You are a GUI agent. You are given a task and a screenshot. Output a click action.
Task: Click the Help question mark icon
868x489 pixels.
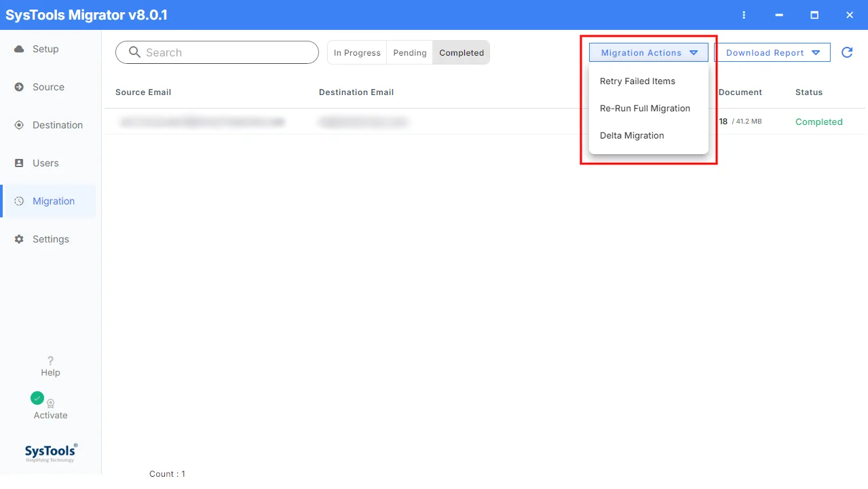click(50, 361)
